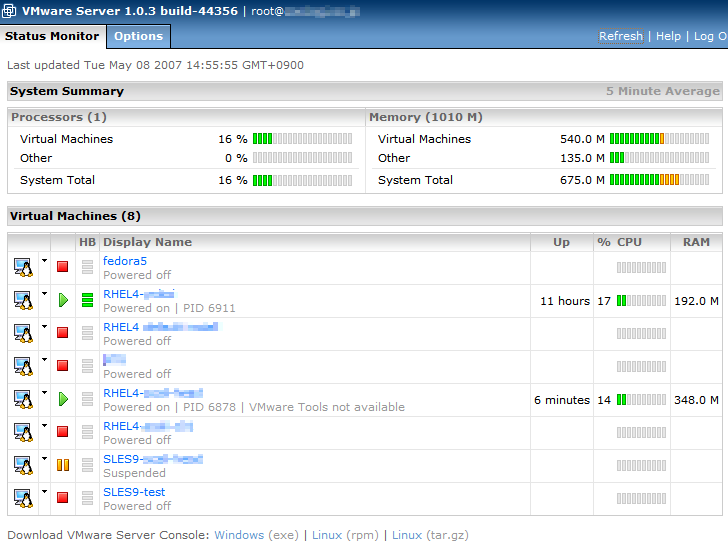728x546 pixels.
Task: Click the VMware Server logo icon in title bar
Action: [x=9, y=11]
